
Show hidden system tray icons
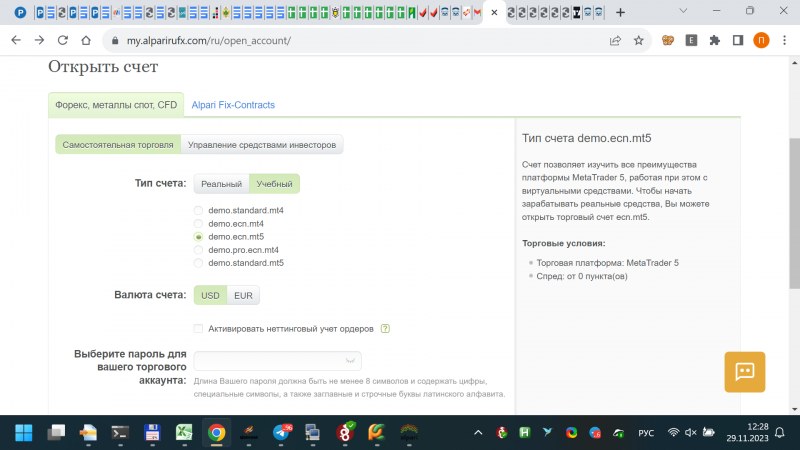(x=478, y=433)
